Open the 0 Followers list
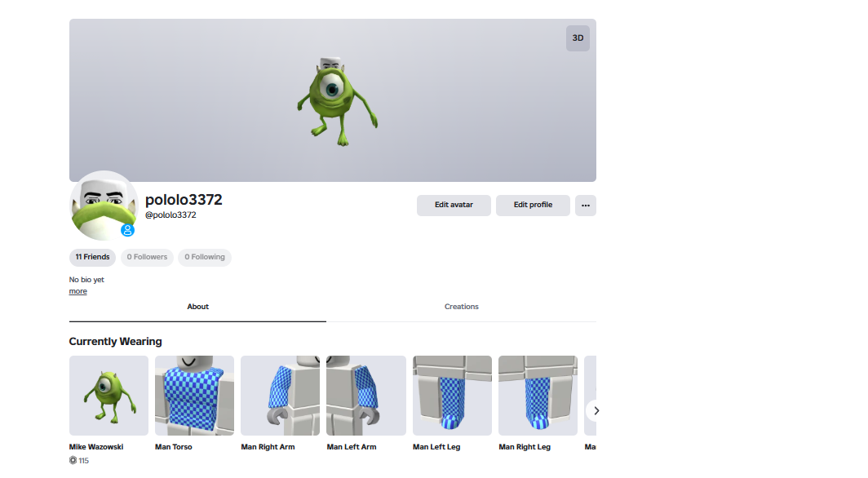 pyautogui.click(x=147, y=257)
